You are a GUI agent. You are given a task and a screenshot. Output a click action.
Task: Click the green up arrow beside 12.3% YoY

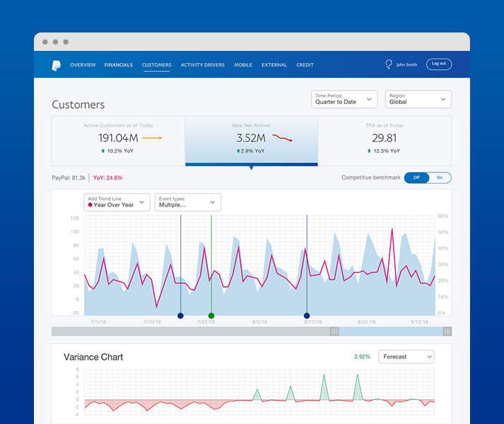click(370, 151)
